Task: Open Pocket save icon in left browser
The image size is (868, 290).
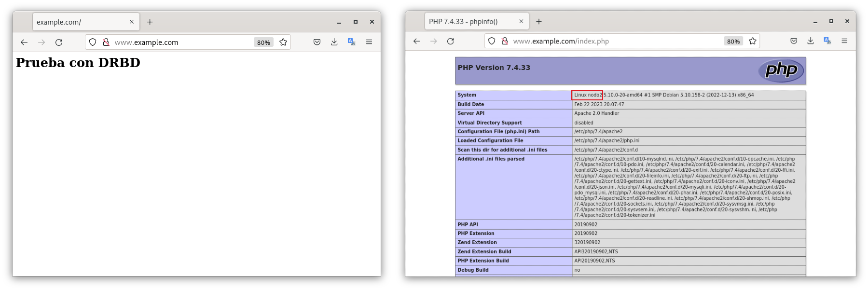Action: 317,42
